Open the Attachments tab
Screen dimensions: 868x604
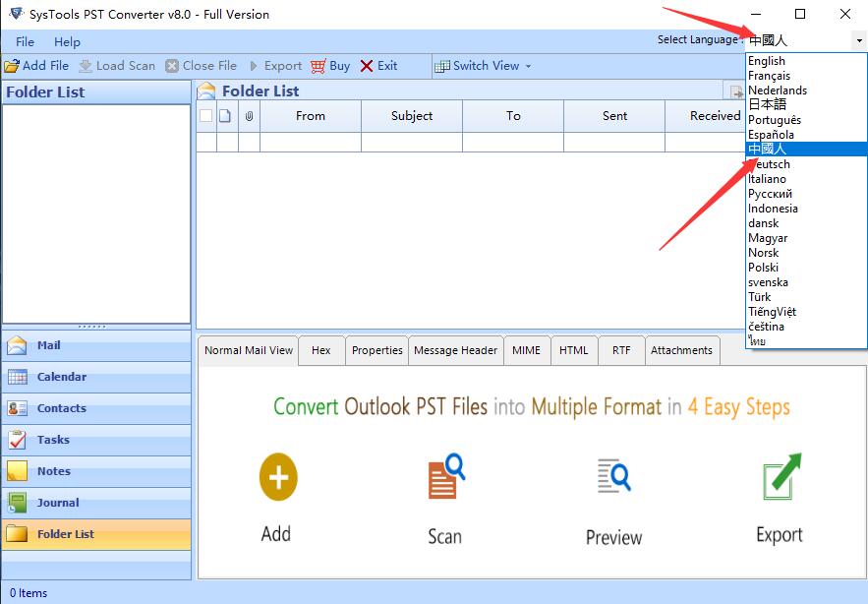[x=681, y=350]
